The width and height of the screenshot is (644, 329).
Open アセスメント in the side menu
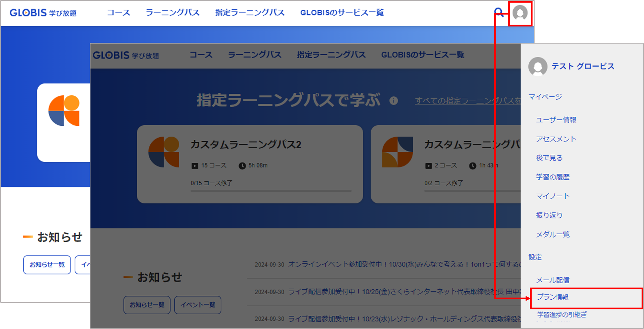click(556, 139)
